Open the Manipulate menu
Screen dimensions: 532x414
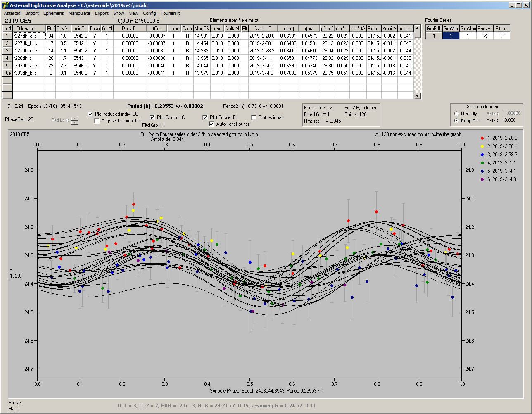79,13
